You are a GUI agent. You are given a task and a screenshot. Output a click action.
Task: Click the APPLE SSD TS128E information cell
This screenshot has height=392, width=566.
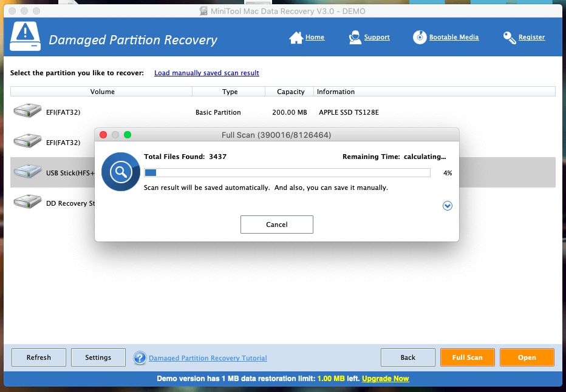[x=349, y=112]
